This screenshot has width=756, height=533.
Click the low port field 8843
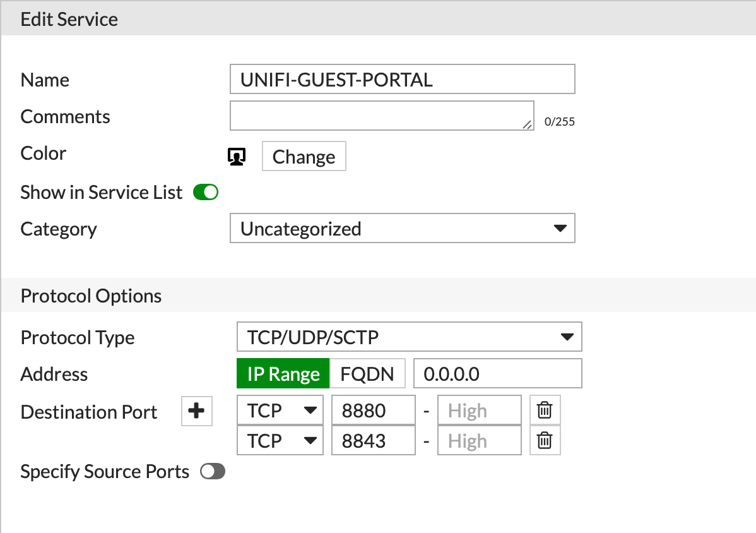coord(374,440)
